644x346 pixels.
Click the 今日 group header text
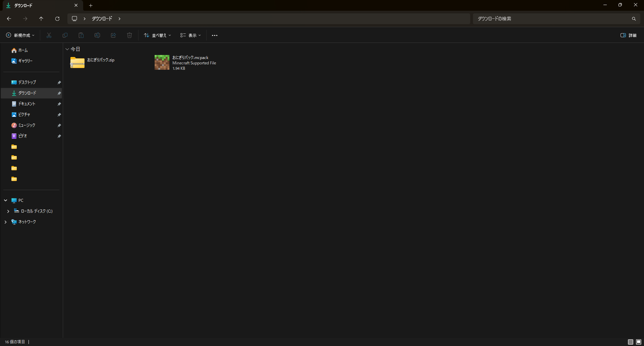click(x=75, y=49)
